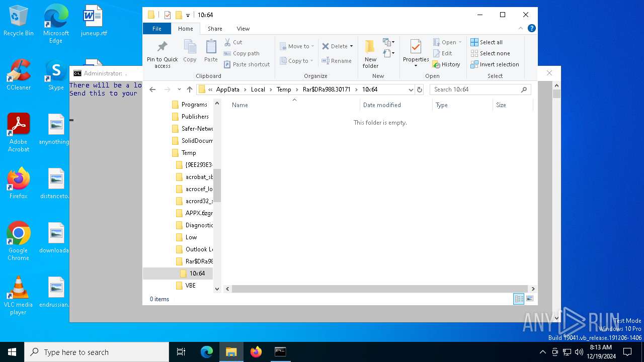Expand address bar history dropdown
644x362 pixels.
pyautogui.click(x=411, y=89)
